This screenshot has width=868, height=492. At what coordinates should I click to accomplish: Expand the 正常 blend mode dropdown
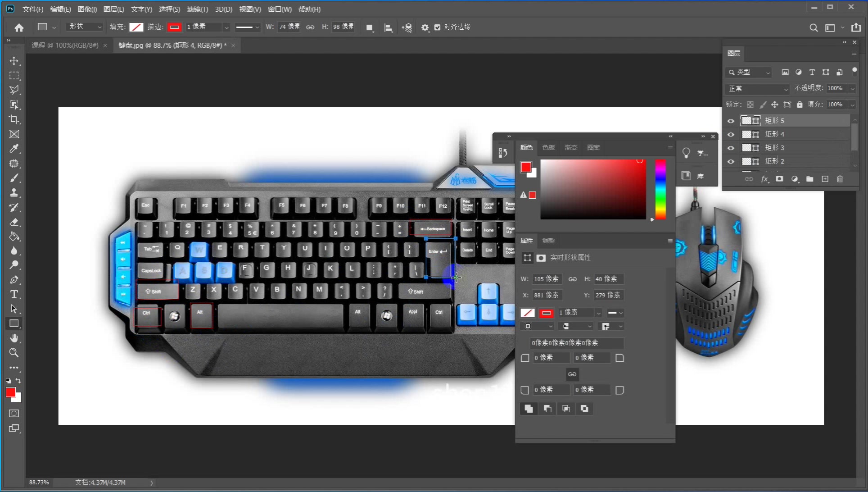758,89
